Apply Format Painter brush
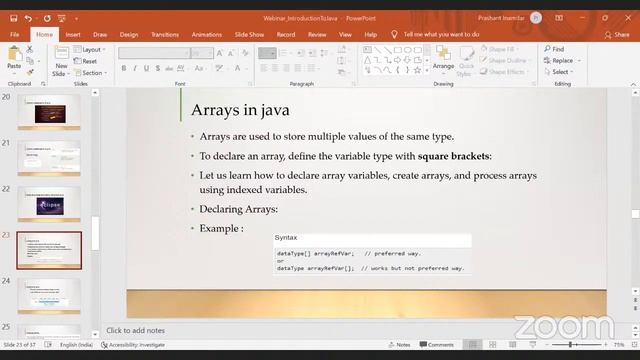The height and width of the screenshot is (360, 640). (30, 72)
